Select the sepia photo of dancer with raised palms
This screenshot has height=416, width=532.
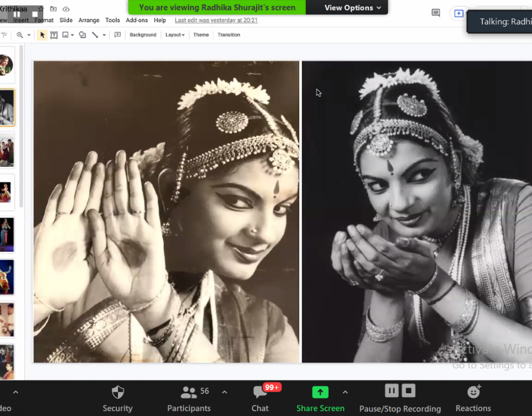[x=166, y=212]
